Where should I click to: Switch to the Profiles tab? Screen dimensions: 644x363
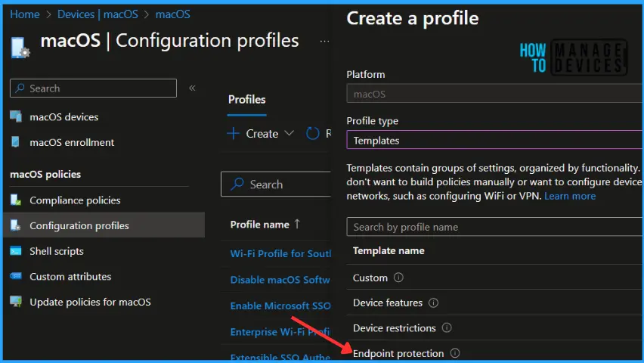pyautogui.click(x=247, y=100)
